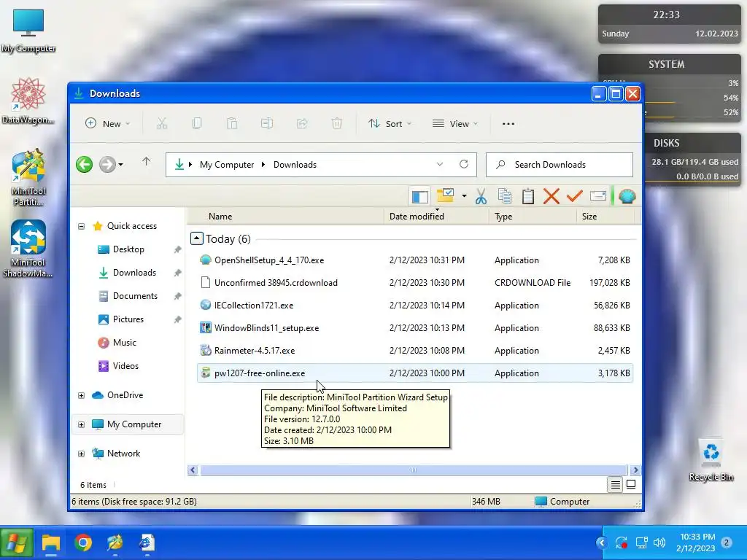Click the horizontal scrollbar thumb in the file list

click(x=413, y=470)
